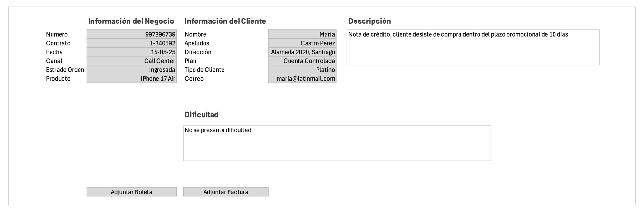
Task: Click the Dificultad section heading
Action: (201, 115)
